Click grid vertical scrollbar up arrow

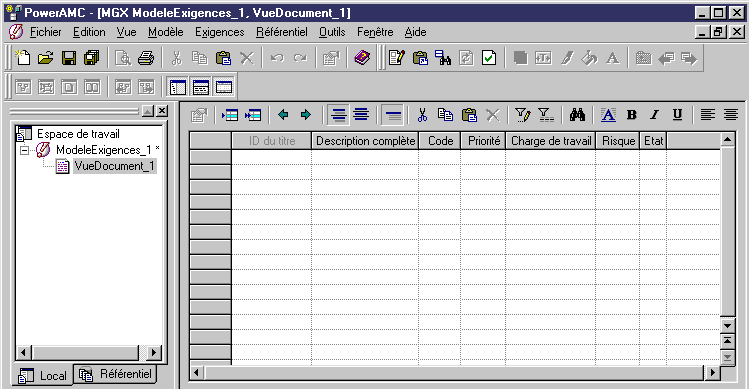tap(727, 140)
